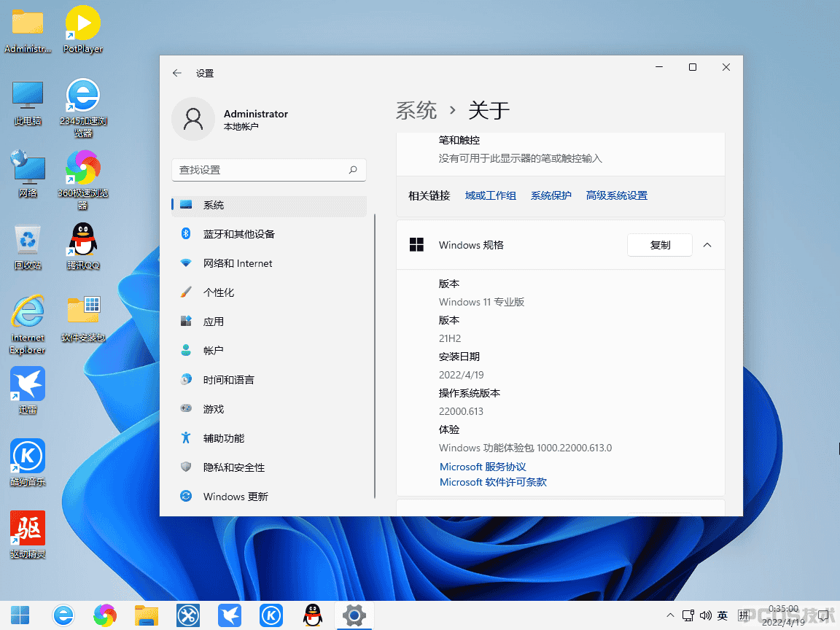Image resolution: width=840 pixels, height=630 pixels.
Task: Go back using the Settings back arrow
Action: tap(177, 73)
